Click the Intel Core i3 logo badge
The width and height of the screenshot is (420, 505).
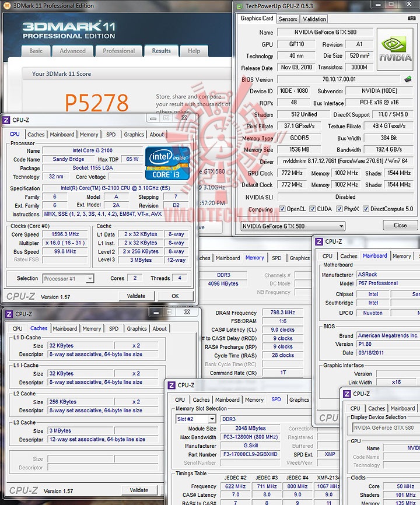[167, 163]
